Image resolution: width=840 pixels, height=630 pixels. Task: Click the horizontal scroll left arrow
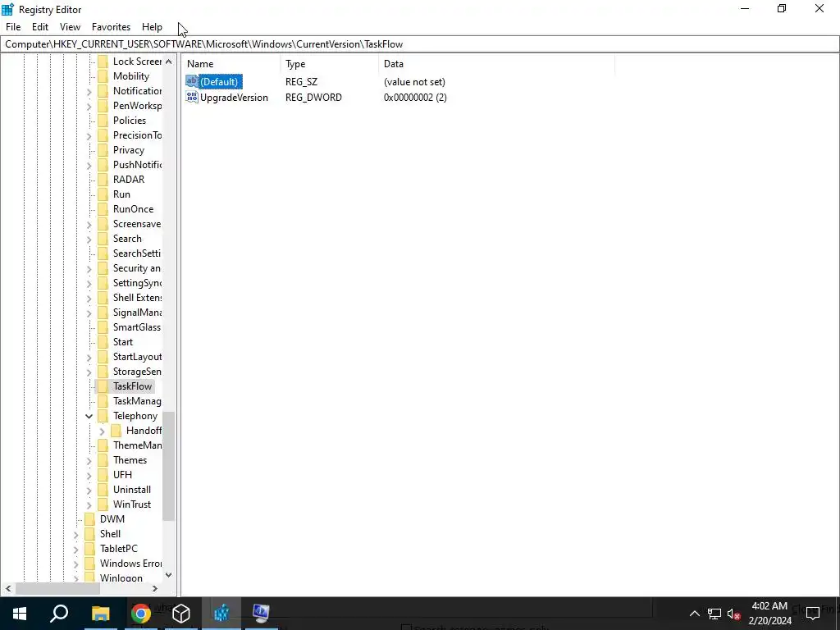tap(8, 589)
